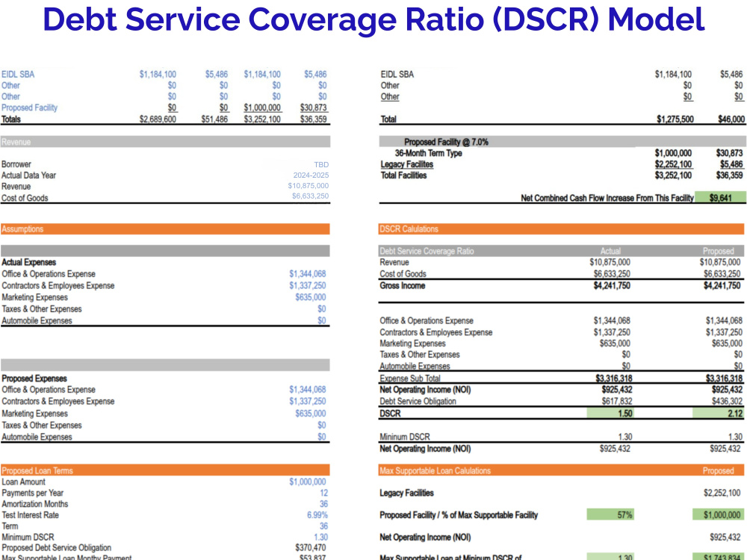
Task: Click the $436,302 proposed debt service cell
Action: (727, 402)
